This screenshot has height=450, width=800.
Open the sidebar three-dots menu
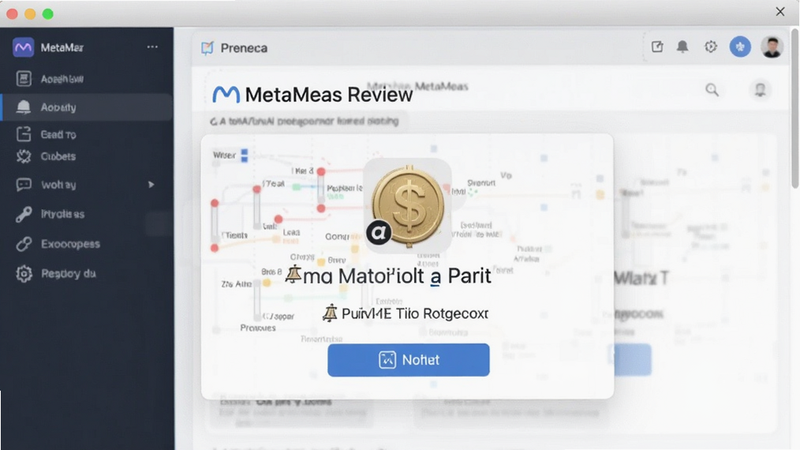pos(152,47)
